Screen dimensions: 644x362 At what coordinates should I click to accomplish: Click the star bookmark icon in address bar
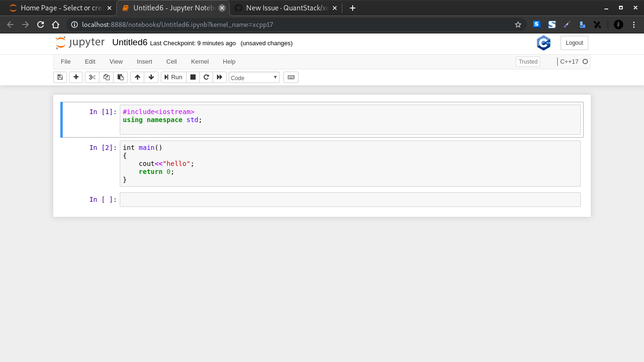[x=518, y=25]
